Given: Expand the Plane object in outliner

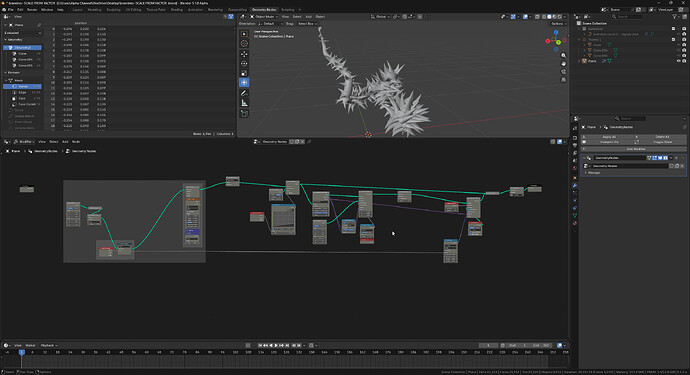Looking at the screenshot, I should [580, 61].
